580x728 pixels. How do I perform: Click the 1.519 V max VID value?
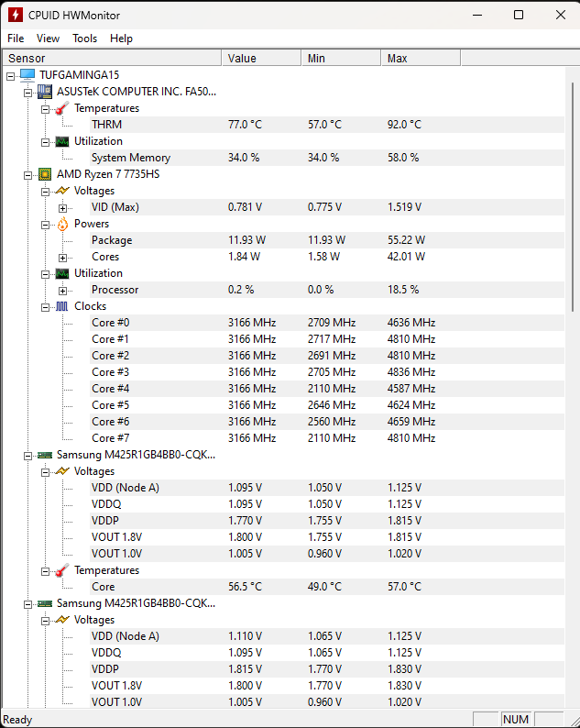coord(404,207)
